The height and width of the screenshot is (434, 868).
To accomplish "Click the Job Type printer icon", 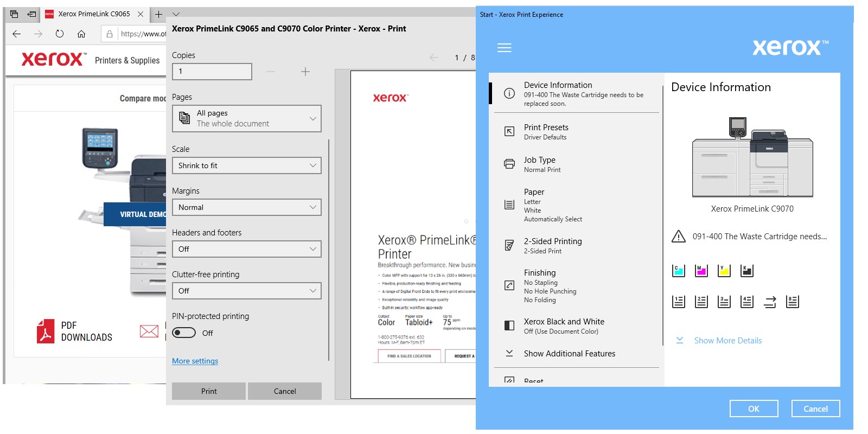I will (509, 164).
